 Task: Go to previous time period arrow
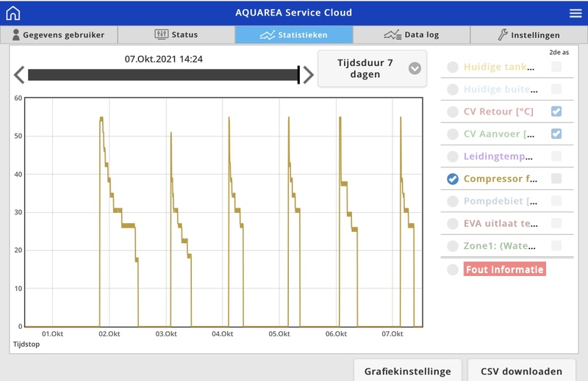pos(19,74)
